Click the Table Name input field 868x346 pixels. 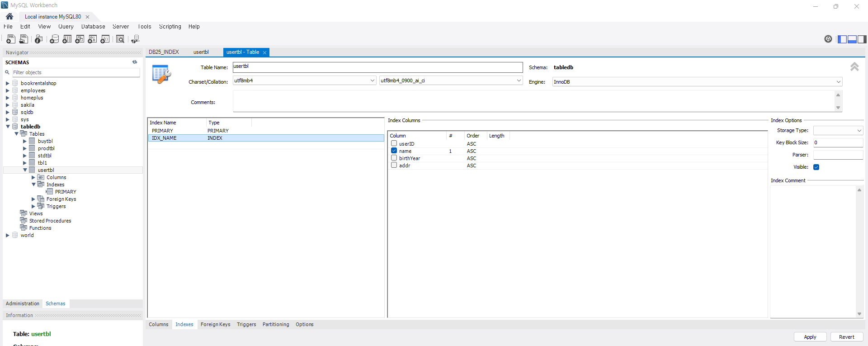(x=377, y=67)
